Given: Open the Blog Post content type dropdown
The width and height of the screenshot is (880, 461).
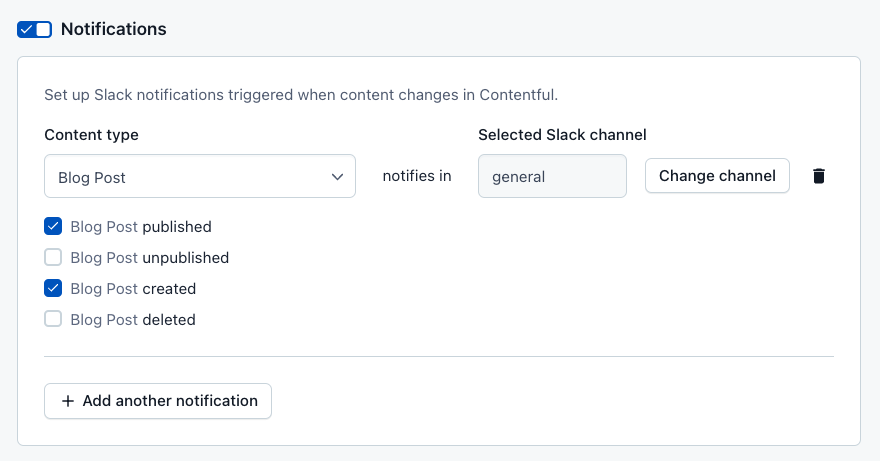Looking at the screenshot, I should click(x=200, y=177).
